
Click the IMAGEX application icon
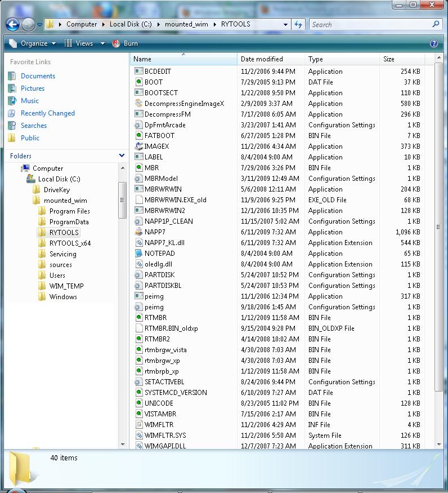click(x=138, y=146)
